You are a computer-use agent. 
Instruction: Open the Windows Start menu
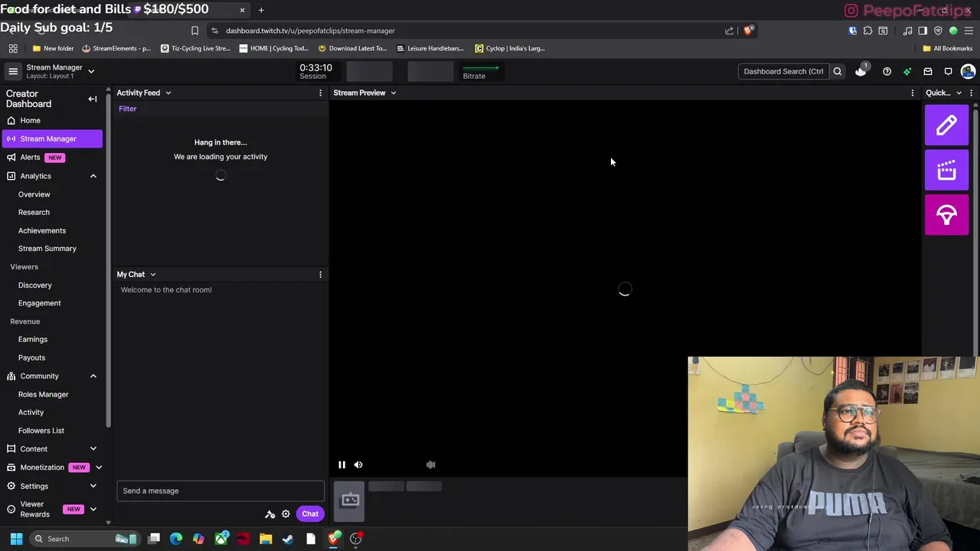pos(16,539)
